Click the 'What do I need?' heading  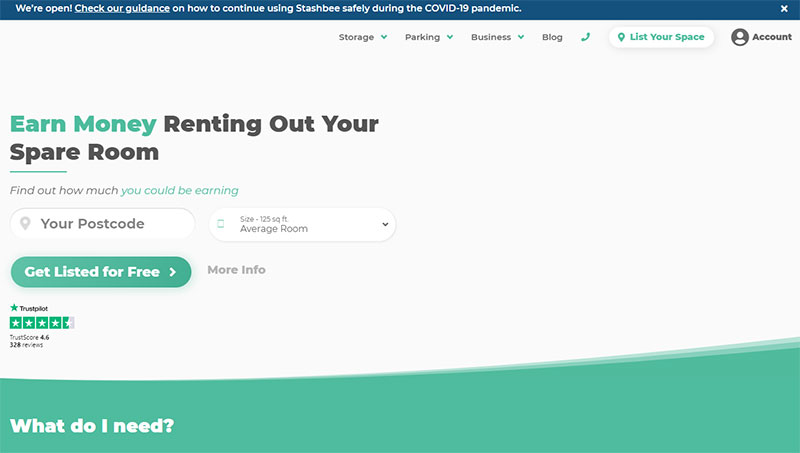[x=92, y=426]
